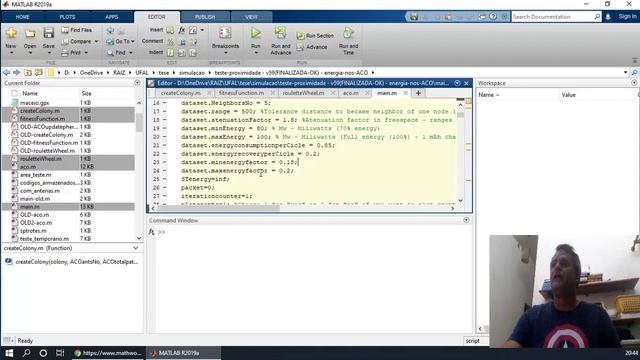This screenshot has width=640, height=360.
Task: Click the Current Folder vertical scrollbar thumb
Action: [139, 122]
